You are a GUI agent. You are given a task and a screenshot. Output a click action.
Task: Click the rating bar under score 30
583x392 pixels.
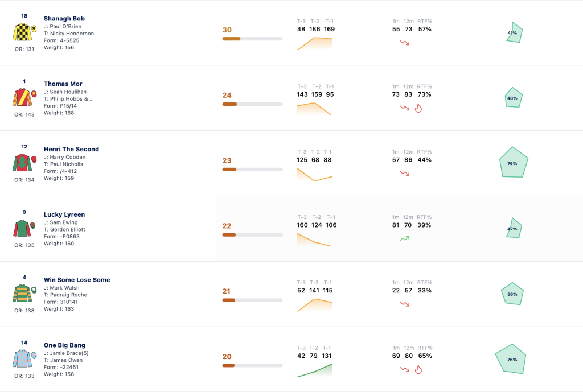(252, 39)
